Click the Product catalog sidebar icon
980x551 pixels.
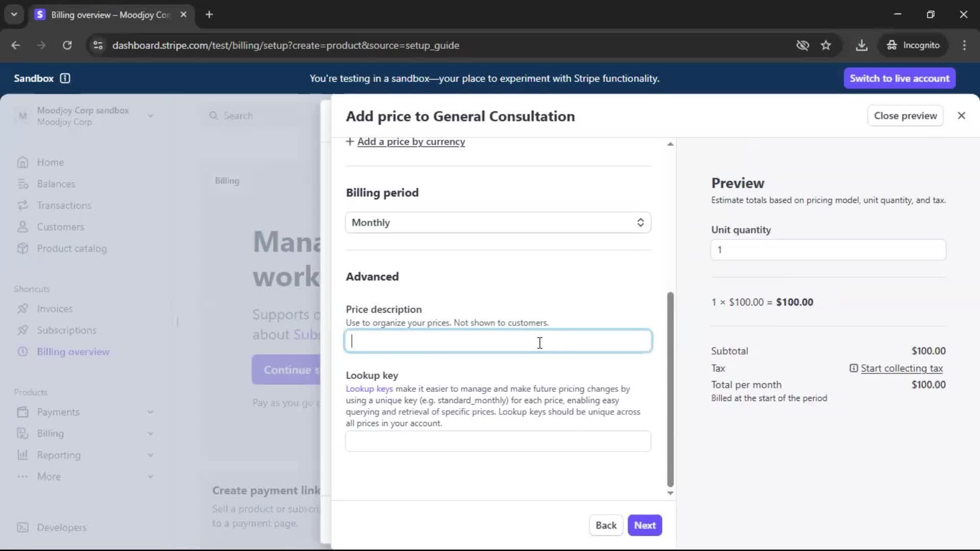click(x=22, y=248)
